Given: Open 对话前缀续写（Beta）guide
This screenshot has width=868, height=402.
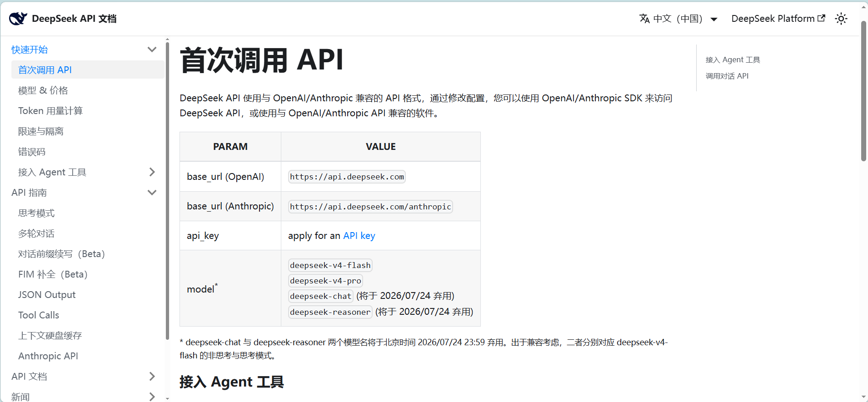Looking at the screenshot, I should 61,254.
